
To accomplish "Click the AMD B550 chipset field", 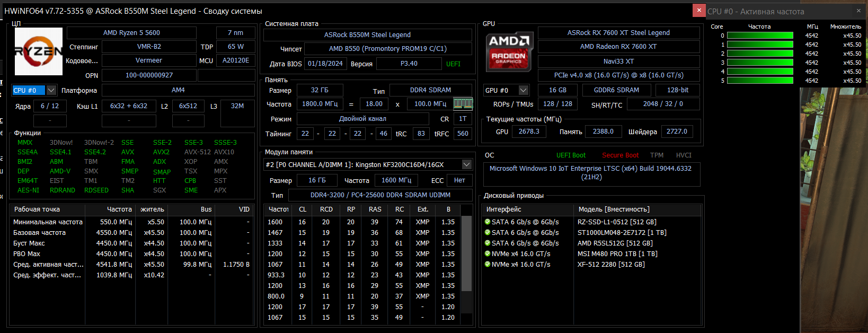I will pyautogui.click(x=388, y=49).
